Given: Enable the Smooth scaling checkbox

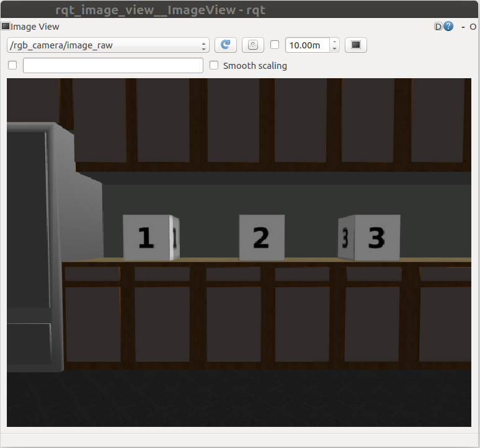Looking at the screenshot, I should pyautogui.click(x=215, y=65).
